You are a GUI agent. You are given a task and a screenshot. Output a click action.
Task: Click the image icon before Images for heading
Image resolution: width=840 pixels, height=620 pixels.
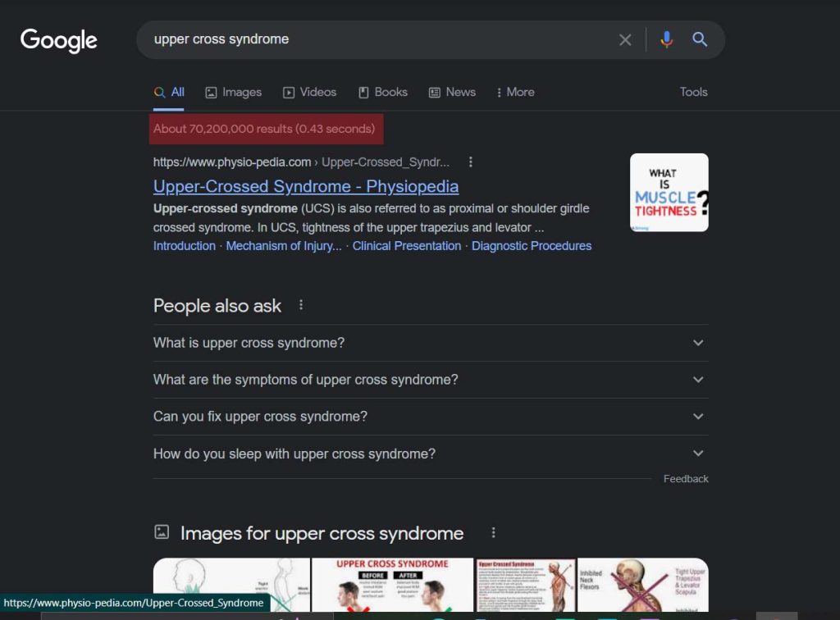(162, 531)
